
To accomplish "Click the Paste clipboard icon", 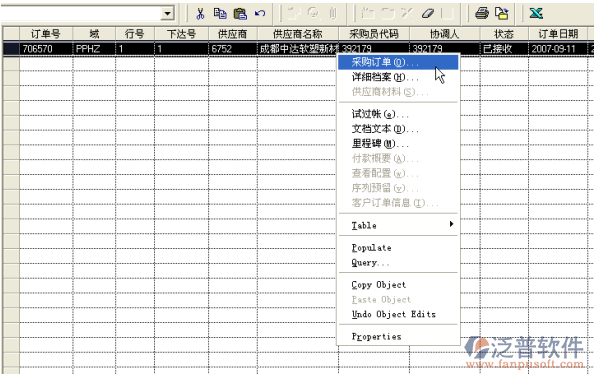I will (240, 14).
